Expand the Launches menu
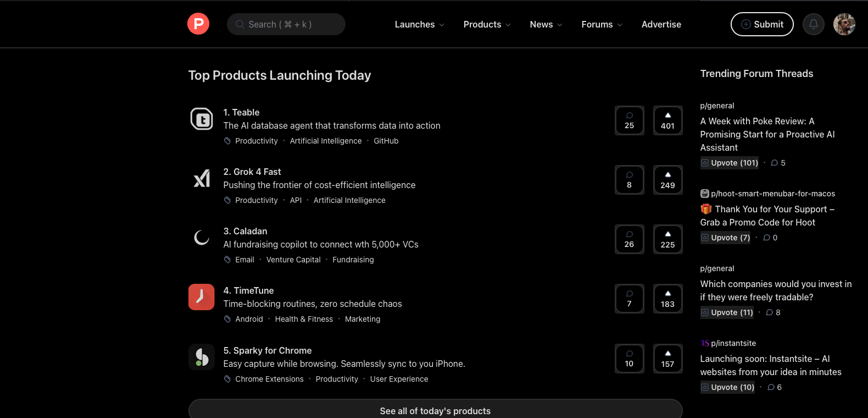Screen dimensions: 868x418 tap(420, 24)
